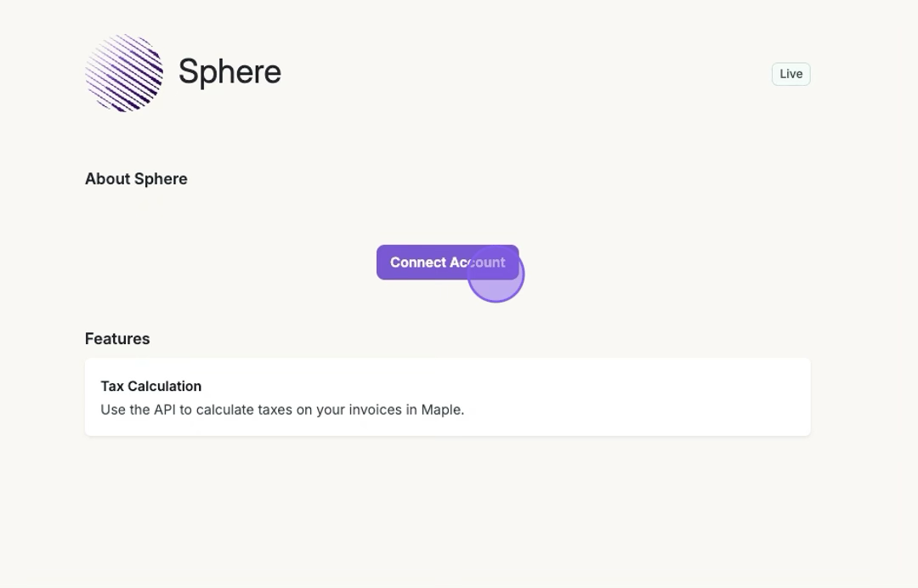Screen dimensions: 918x588
Task: Click empty space right of Tax Calculation title
Action: tap(510, 386)
